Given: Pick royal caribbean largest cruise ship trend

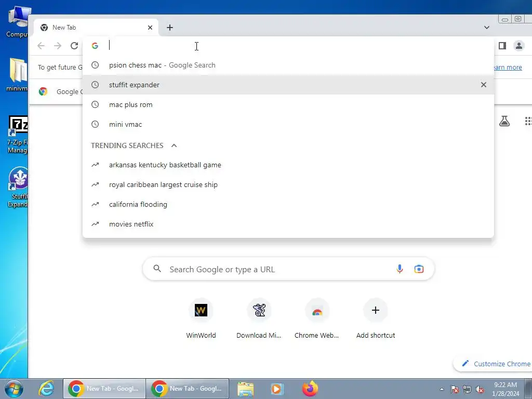Looking at the screenshot, I should [288, 184].
